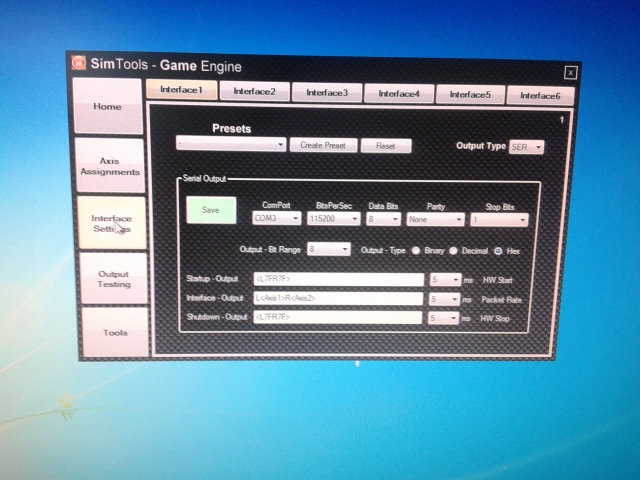The height and width of the screenshot is (480, 640).
Task: Open the HW Start ms dropdown
Action: (x=445, y=280)
